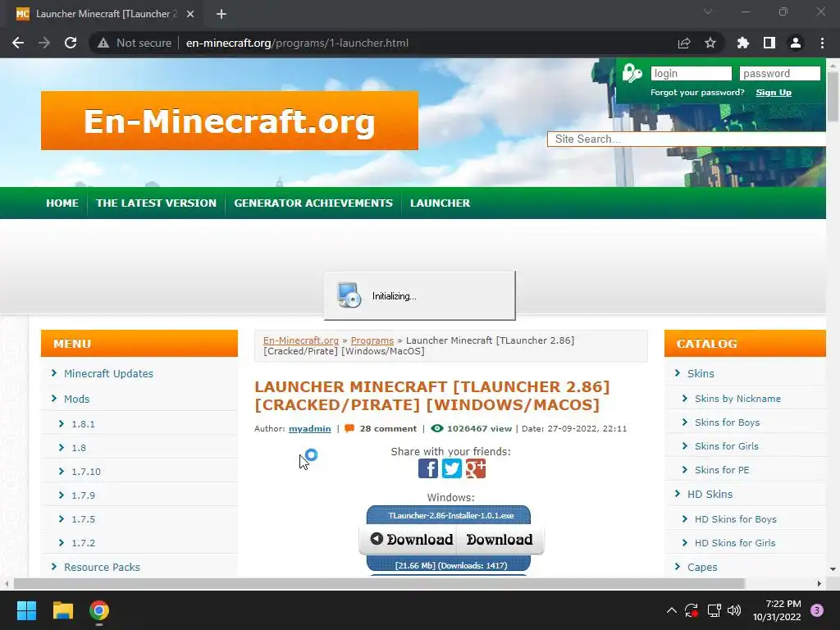The image size is (840, 630).
Task: Show hidden tray icons chevron
Action: 671,610
